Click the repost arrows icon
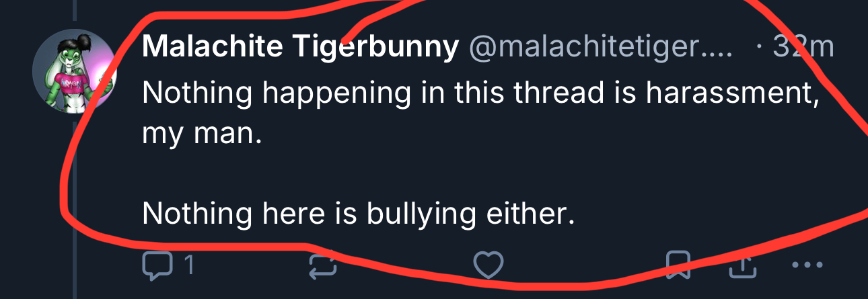The height and width of the screenshot is (299, 868). (x=322, y=266)
